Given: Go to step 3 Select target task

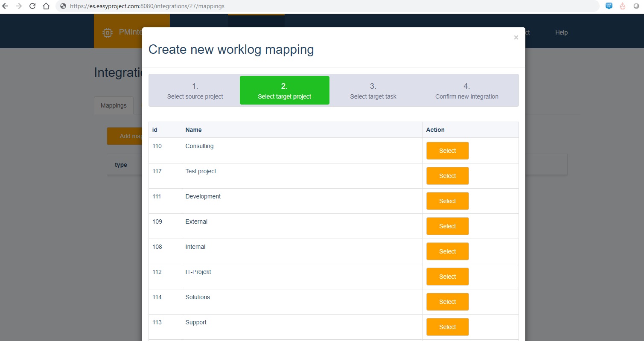Looking at the screenshot, I should click(x=373, y=90).
